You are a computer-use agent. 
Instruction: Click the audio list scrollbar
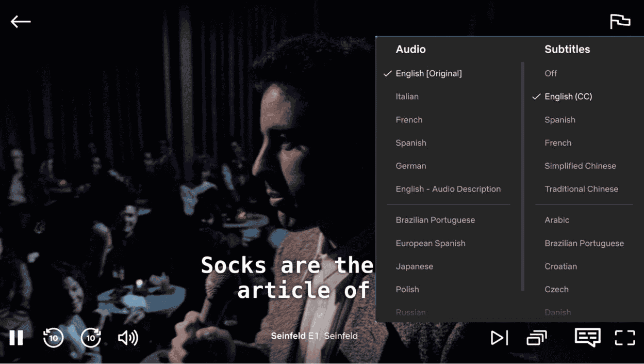(x=523, y=176)
